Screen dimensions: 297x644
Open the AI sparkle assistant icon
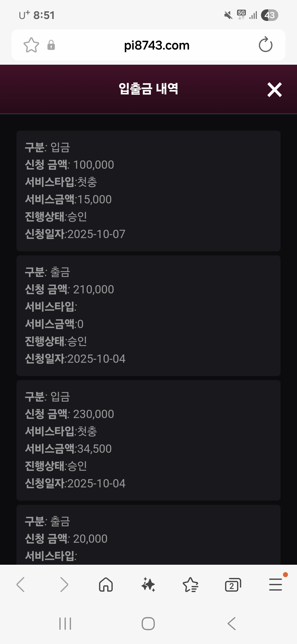[x=148, y=585]
